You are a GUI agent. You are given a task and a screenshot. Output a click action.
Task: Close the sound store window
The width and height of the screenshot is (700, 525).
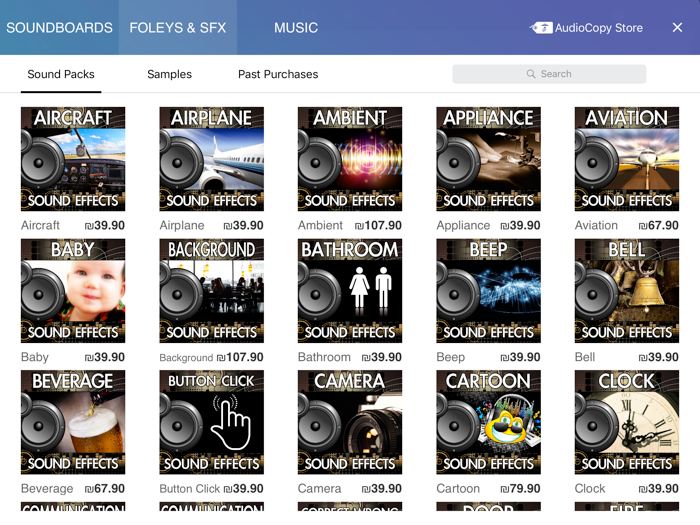pyautogui.click(x=677, y=28)
